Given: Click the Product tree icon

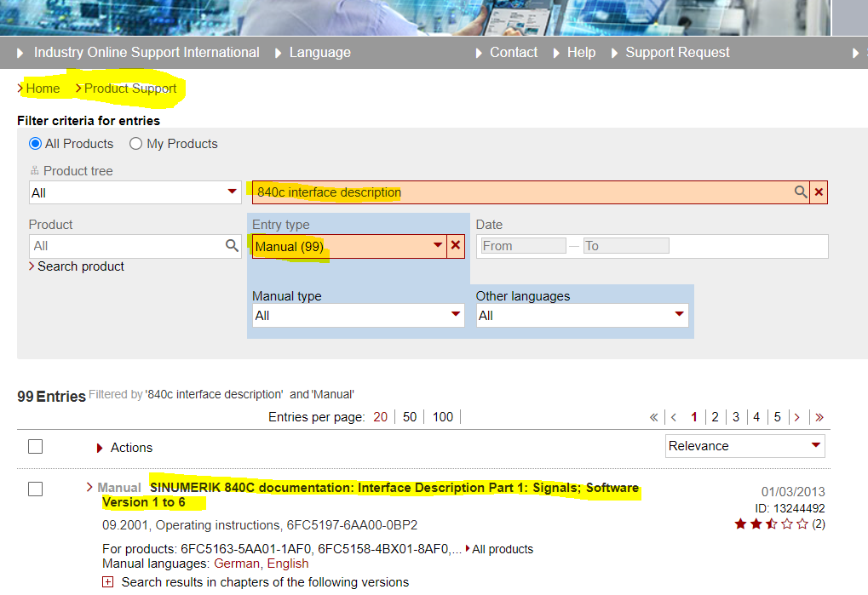Looking at the screenshot, I should (x=34, y=171).
